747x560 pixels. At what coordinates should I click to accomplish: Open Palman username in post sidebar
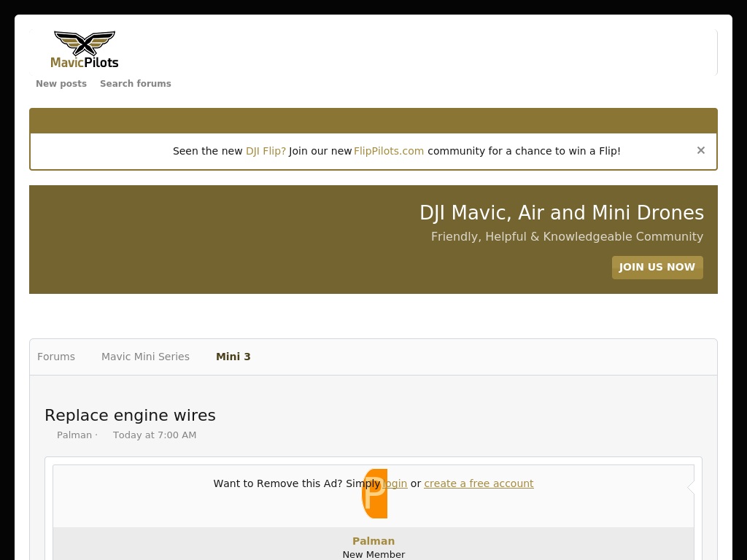373,541
